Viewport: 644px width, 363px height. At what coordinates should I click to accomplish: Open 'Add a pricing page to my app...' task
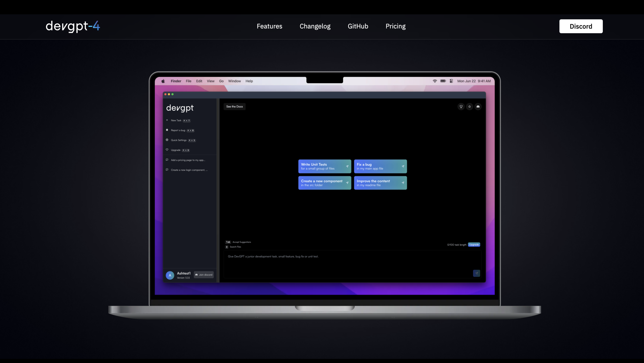pyautogui.click(x=188, y=160)
